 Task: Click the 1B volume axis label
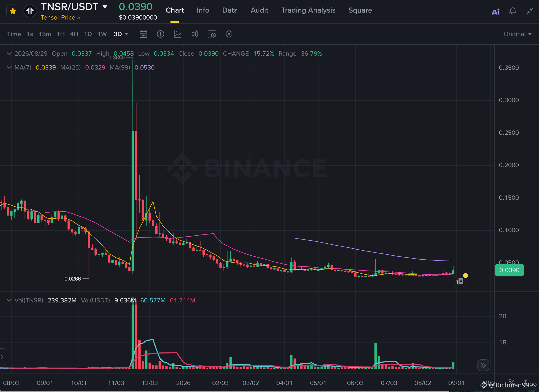pyautogui.click(x=503, y=342)
